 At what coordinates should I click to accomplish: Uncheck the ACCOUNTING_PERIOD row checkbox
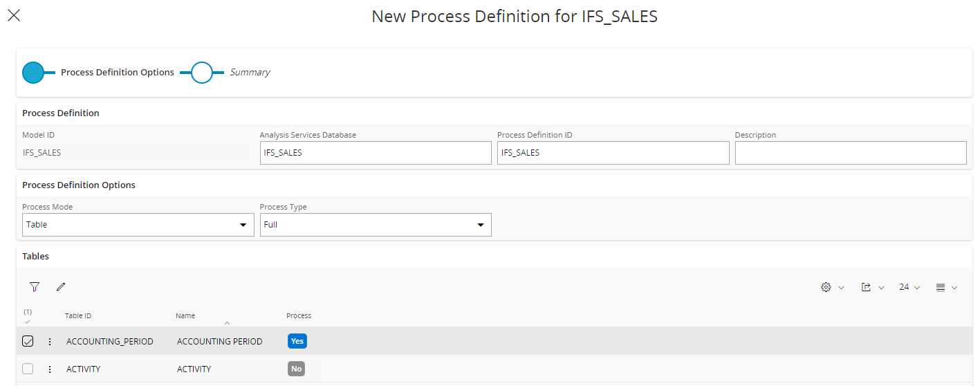pyautogui.click(x=28, y=341)
